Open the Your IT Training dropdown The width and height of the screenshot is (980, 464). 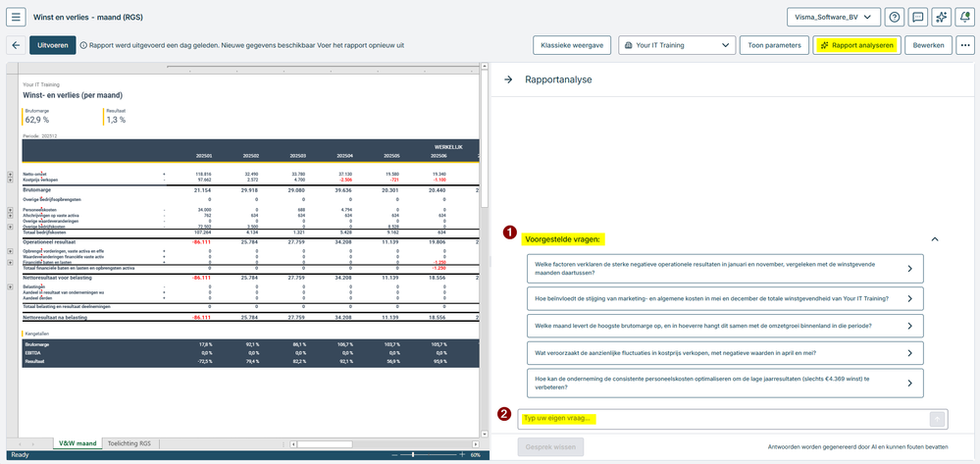(x=677, y=46)
